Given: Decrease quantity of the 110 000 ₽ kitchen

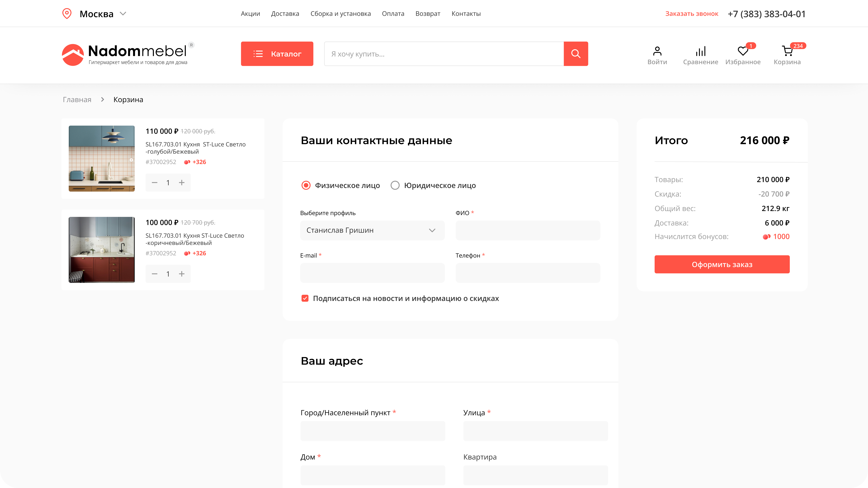Looking at the screenshot, I should coord(155,183).
